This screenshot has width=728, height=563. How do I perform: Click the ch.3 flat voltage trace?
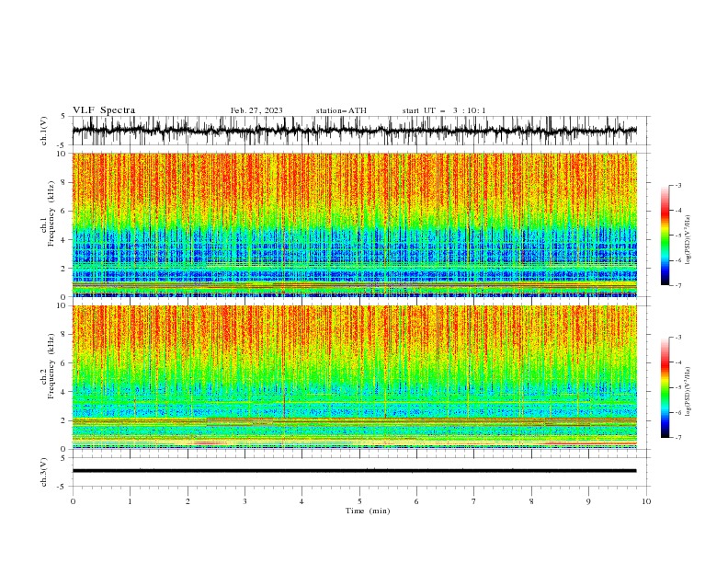coord(355,471)
